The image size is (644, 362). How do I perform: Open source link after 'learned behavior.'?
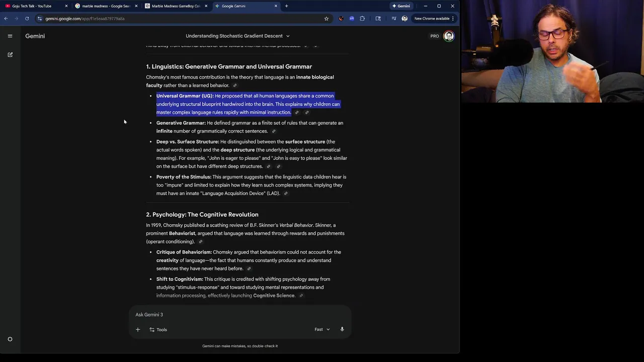(234, 85)
